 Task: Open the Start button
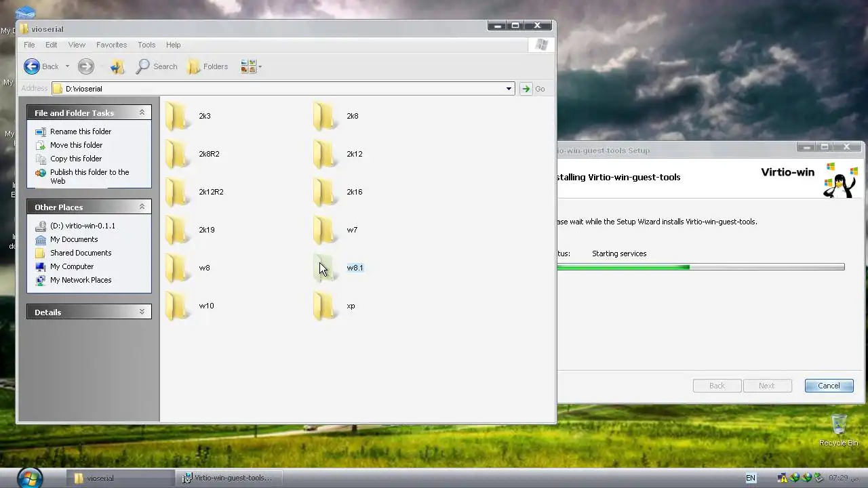pyautogui.click(x=29, y=477)
